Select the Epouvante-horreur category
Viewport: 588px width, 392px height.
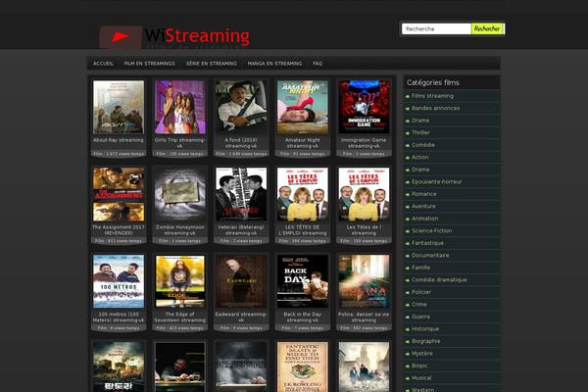tap(436, 182)
